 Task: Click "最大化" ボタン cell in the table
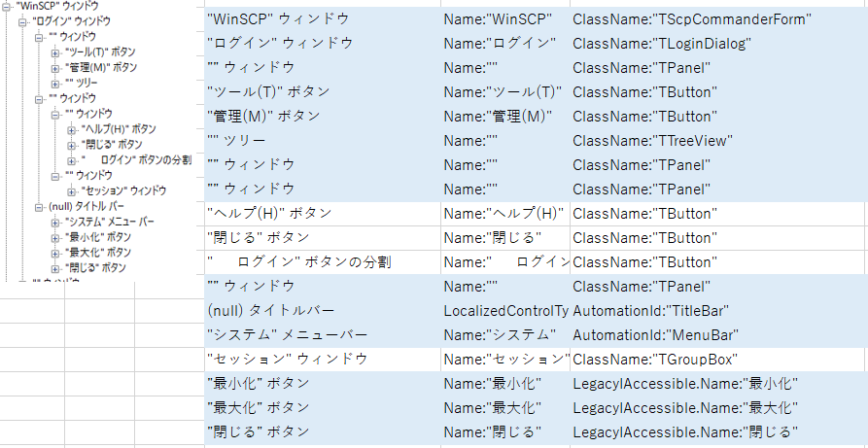pyautogui.click(x=323, y=407)
